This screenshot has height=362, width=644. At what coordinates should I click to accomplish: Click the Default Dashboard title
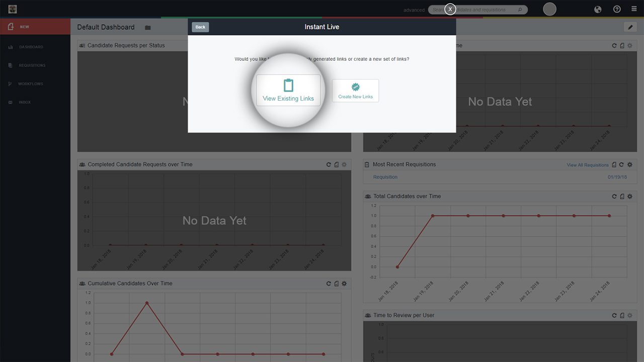[x=106, y=27]
